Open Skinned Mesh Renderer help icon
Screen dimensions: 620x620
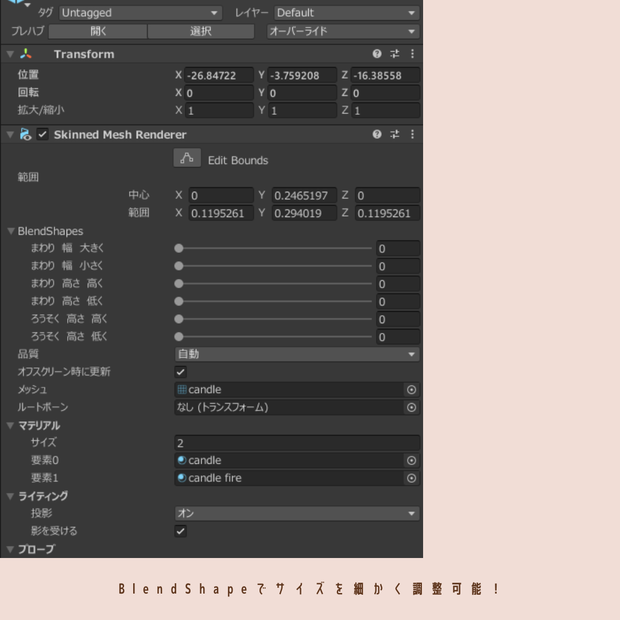[377, 134]
